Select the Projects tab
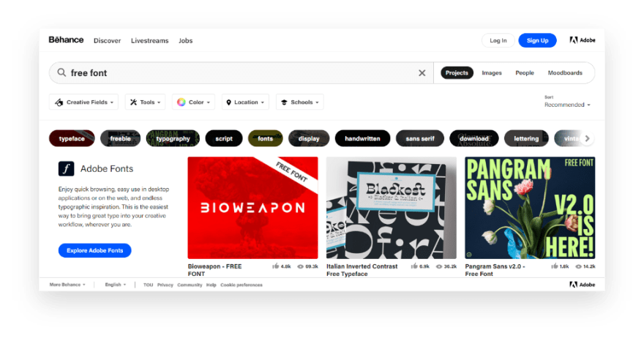 point(457,72)
